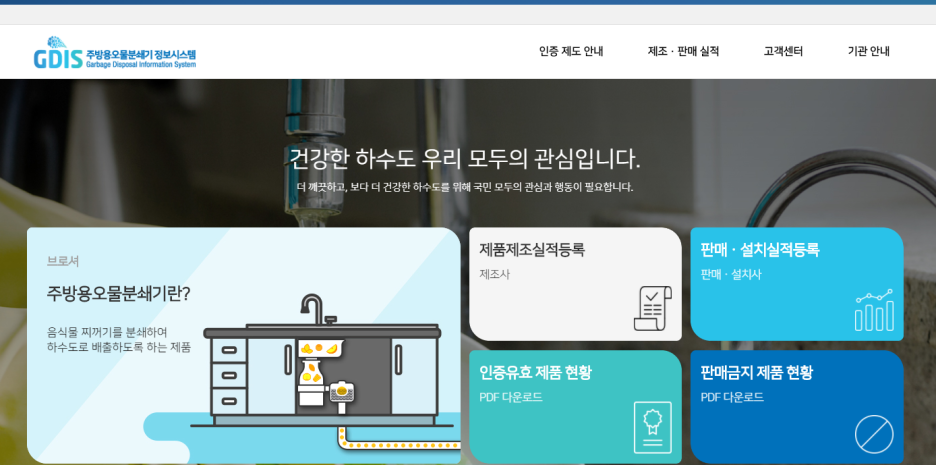Click the document checklist icon in 제품제조실적등록

click(652, 308)
